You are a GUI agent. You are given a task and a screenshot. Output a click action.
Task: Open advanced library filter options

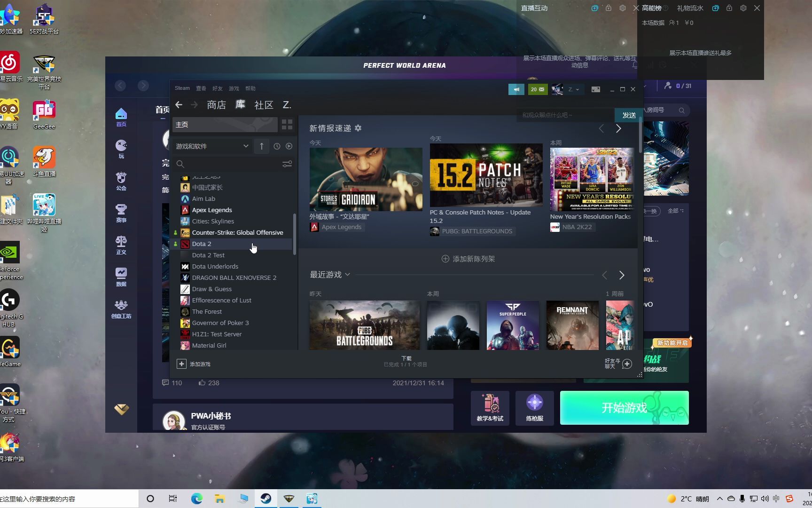(287, 164)
